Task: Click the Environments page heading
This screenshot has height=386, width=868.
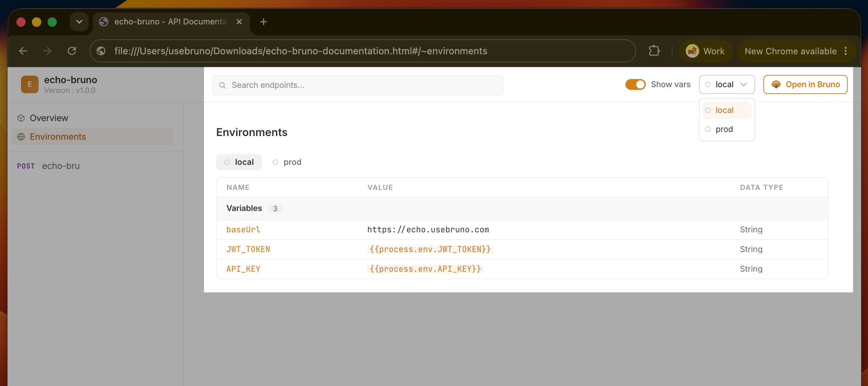Action: coord(252,132)
